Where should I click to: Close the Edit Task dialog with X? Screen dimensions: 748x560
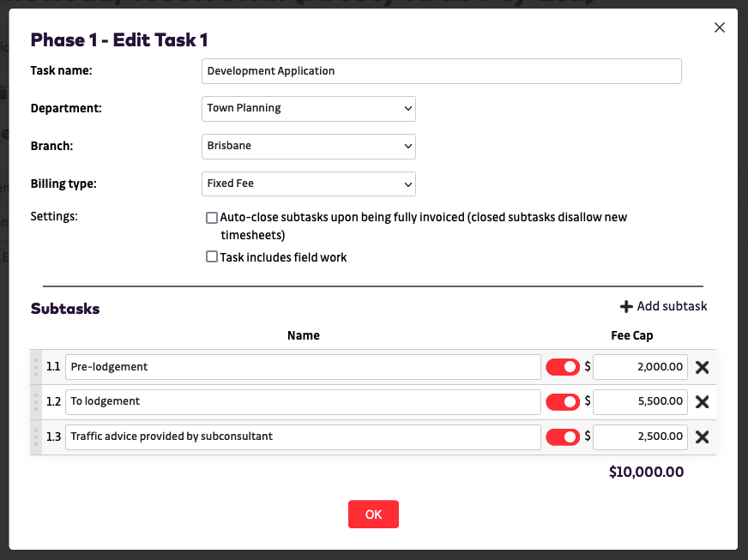720,27
